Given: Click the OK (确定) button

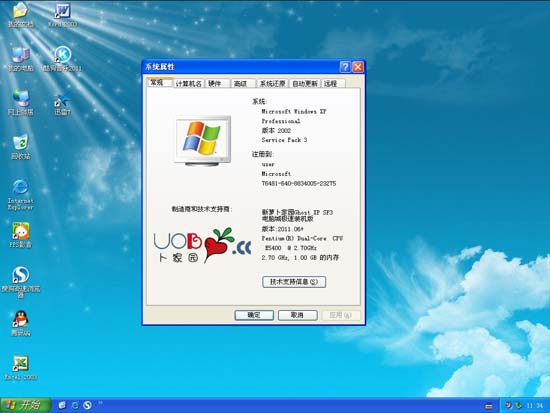Looking at the screenshot, I should pos(254,315).
